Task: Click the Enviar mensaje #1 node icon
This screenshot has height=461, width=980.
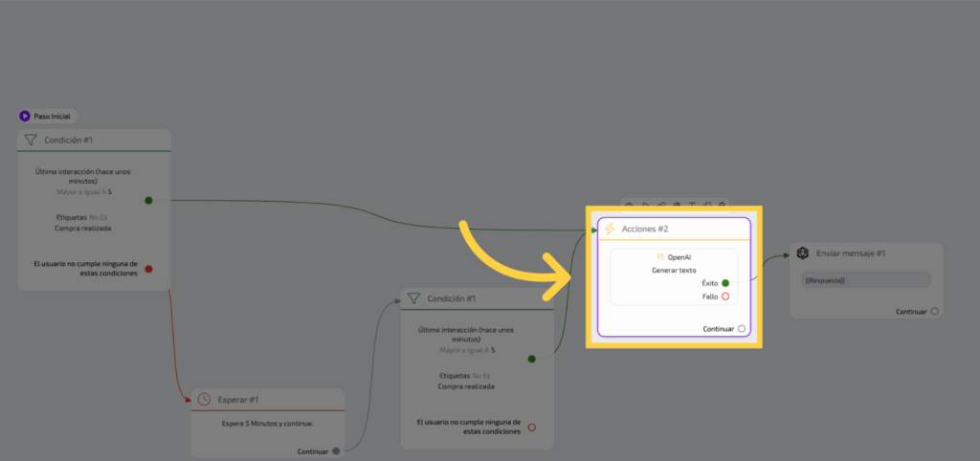Action: tap(802, 253)
